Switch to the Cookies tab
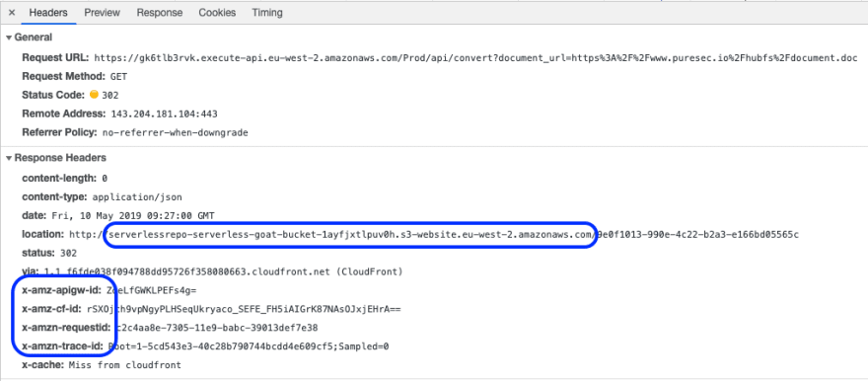868x381 pixels. (x=217, y=12)
